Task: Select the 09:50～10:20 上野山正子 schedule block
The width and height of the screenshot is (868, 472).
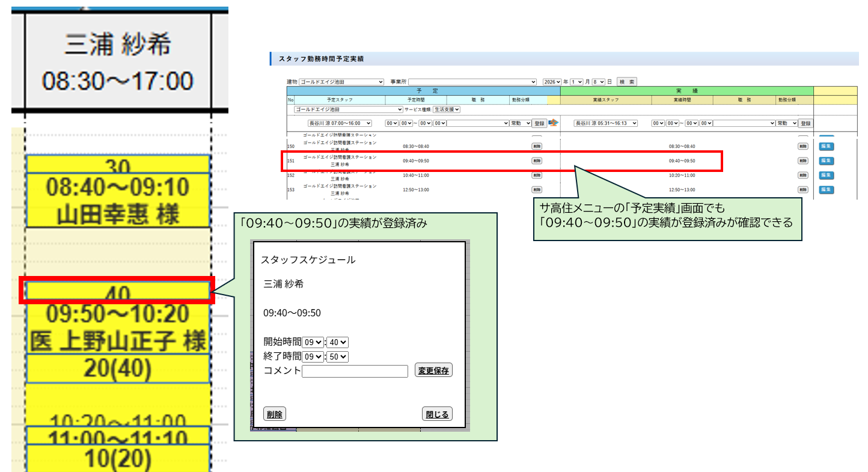Action: click(118, 328)
